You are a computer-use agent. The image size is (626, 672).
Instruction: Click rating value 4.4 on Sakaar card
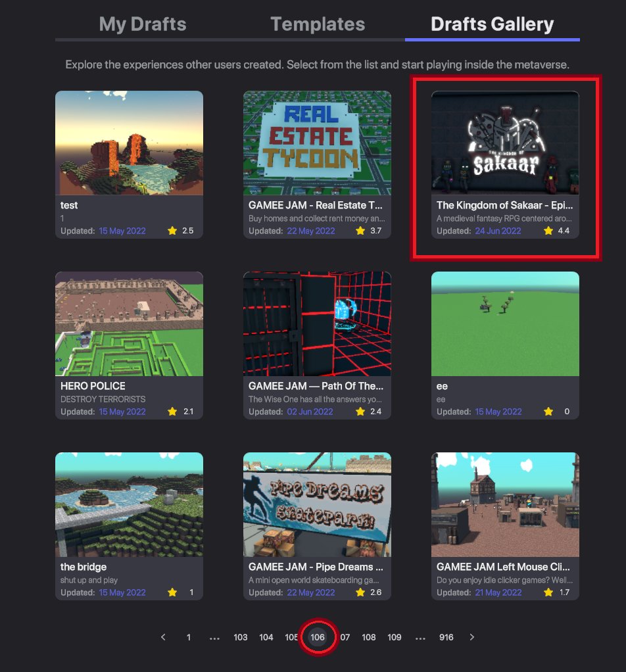point(564,231)
